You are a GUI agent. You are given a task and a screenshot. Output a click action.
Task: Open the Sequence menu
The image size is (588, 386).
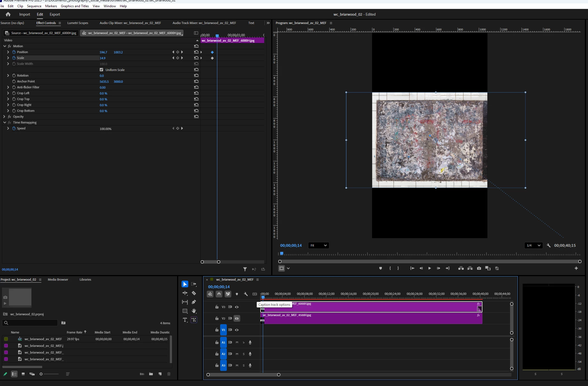coord(34,6)
